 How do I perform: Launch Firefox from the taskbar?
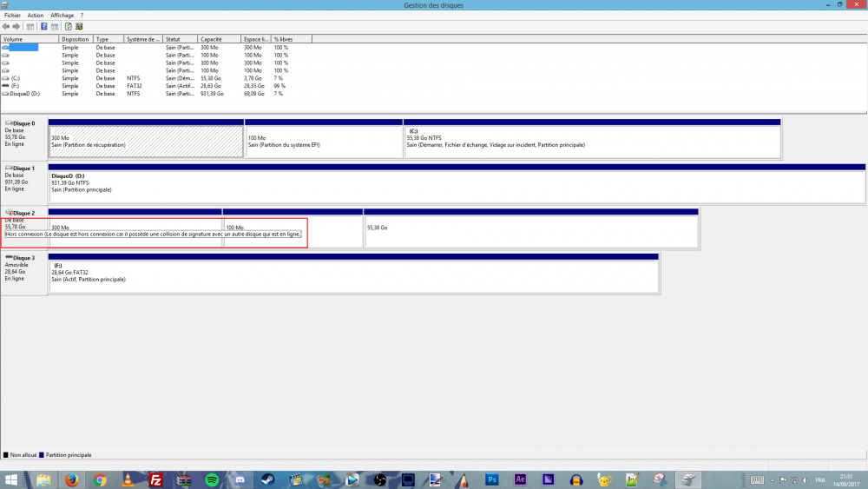pyautogui.click(x=71, y=480)
